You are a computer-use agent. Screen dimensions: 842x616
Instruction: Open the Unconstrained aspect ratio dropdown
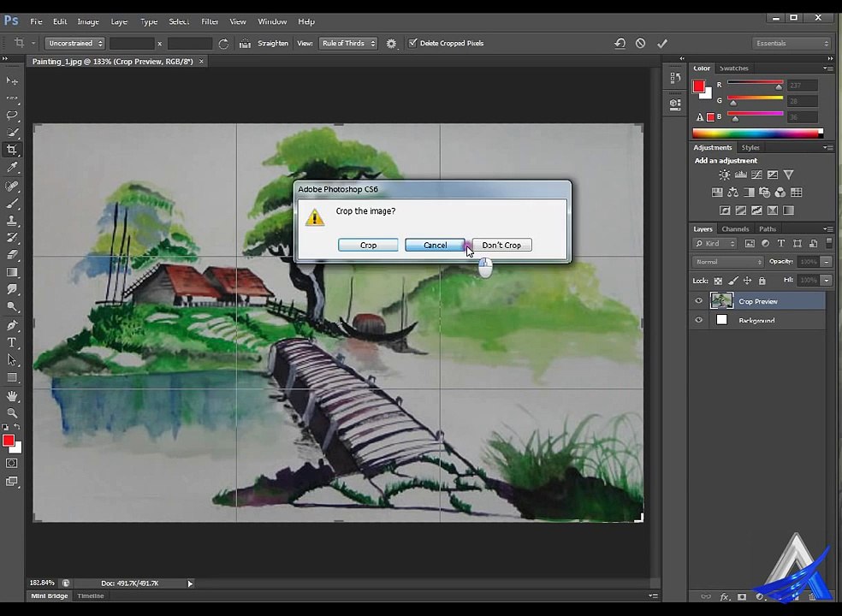(x=74, y=44)
